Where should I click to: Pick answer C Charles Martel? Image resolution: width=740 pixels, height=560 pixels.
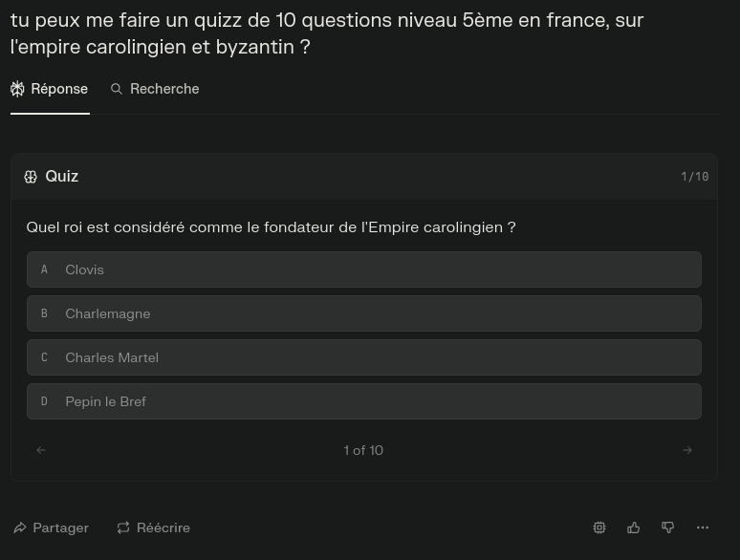click(x=363, y=357)
